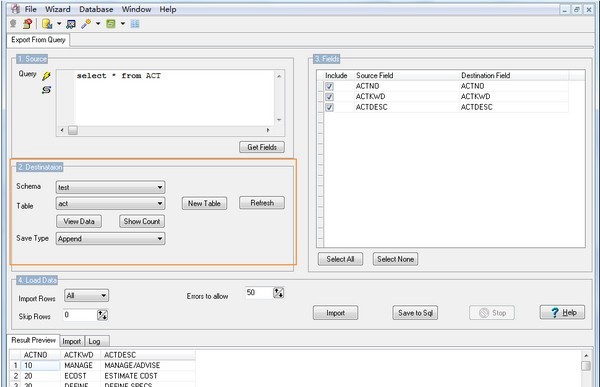The height and width of the screenshot is (387, 600).
Task: Click result cell 10 in row 1
Action: [x=41, y=365]
